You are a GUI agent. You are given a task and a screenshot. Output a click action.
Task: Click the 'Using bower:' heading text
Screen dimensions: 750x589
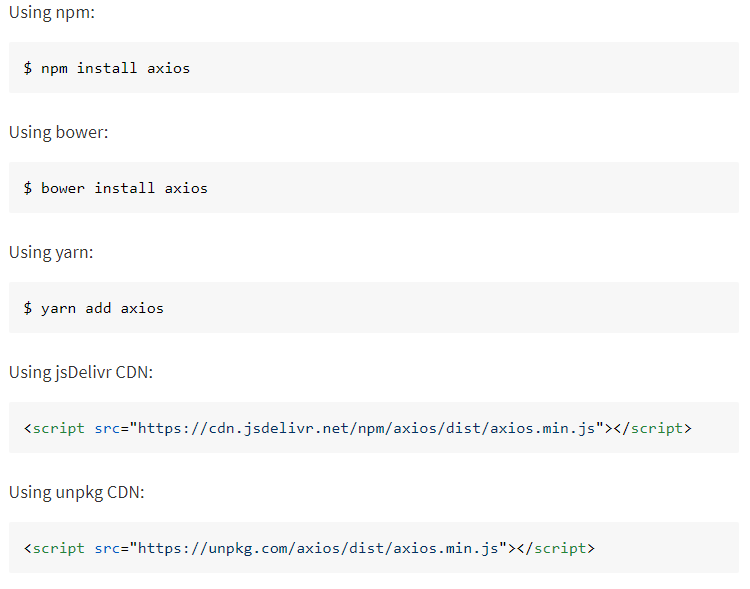(58, 132)
